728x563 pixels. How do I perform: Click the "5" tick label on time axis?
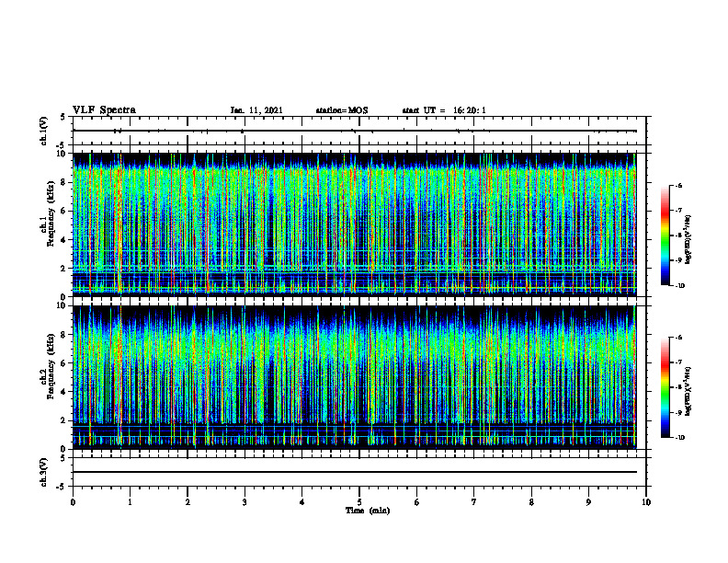tap(359, 502)
